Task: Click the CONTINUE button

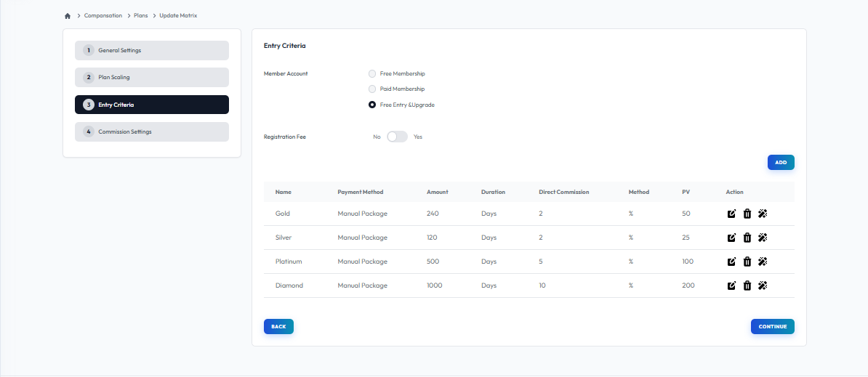Action: (772, 327)
